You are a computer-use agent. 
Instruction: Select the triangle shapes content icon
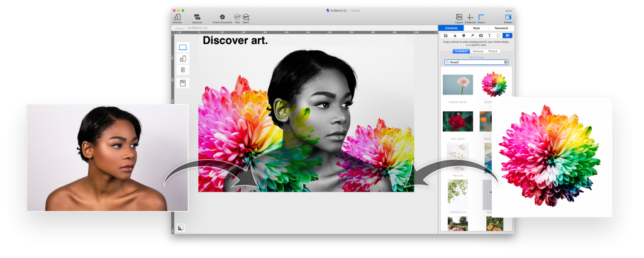tap(455, 36)
